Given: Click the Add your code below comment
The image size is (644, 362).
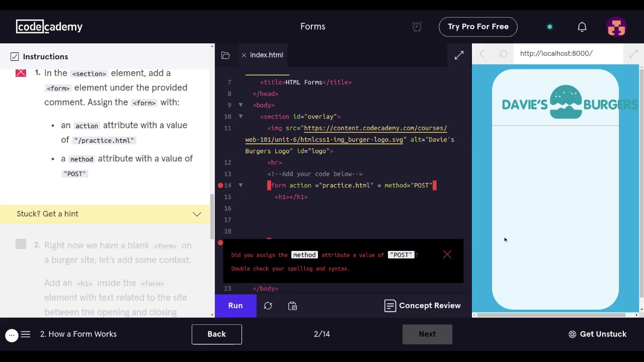Looking at the screenshot, I should (x=315, y=174).
